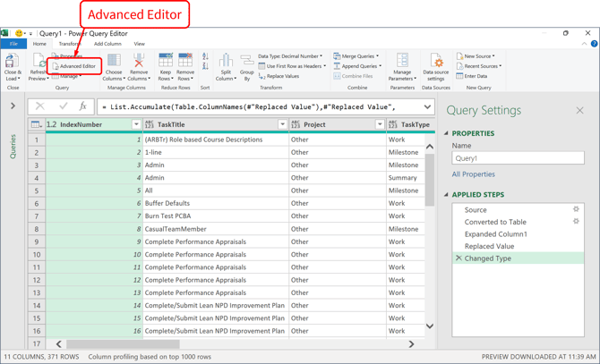Cancel formula edit with the X icon
Viewport: 600px width, 364px height.
tap(39, 106)
